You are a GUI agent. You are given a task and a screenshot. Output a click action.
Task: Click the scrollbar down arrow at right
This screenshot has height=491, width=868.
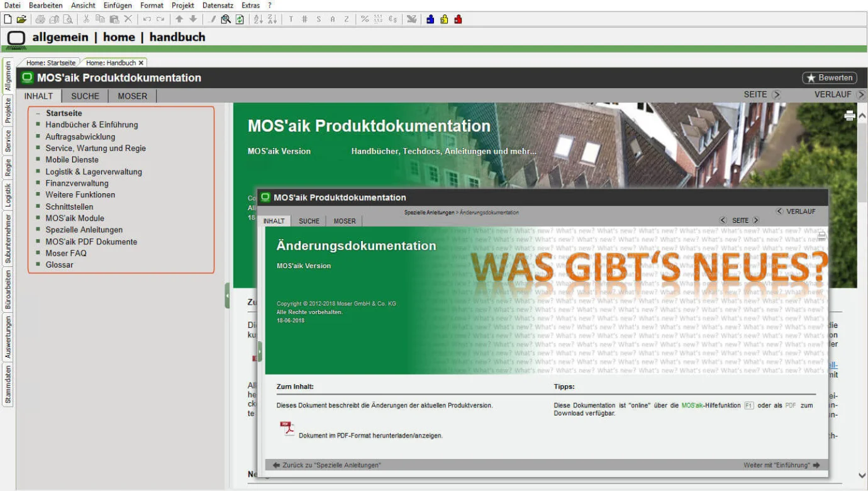coord(862,476)
